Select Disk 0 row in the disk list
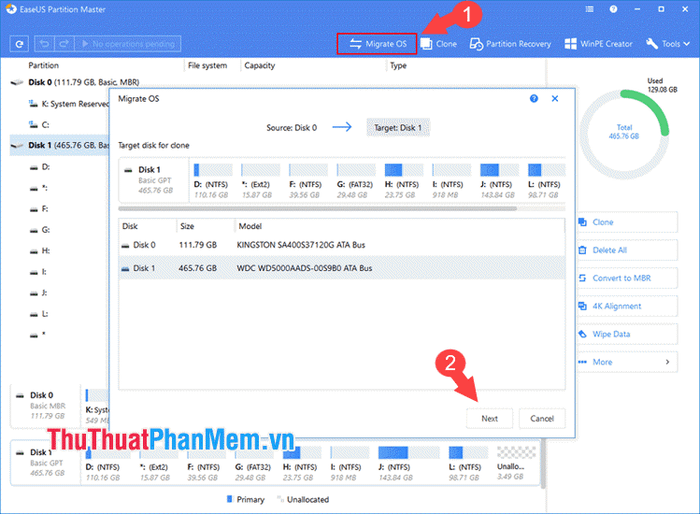 [x=342, y=245]
